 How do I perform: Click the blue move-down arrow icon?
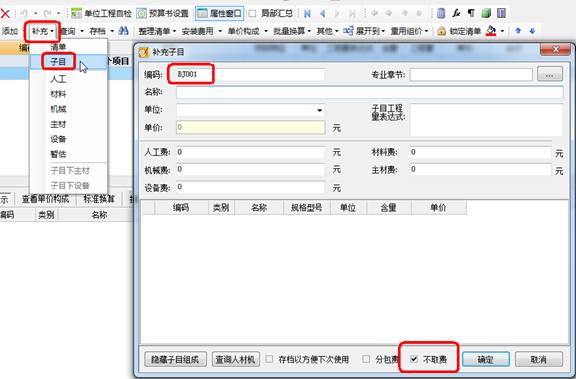click(532, 31)
